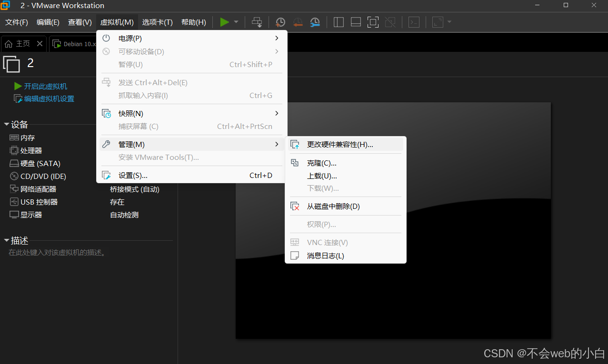Click the clone icon beside 克隆
Screen dimensions: 608x364
point(295,163)
